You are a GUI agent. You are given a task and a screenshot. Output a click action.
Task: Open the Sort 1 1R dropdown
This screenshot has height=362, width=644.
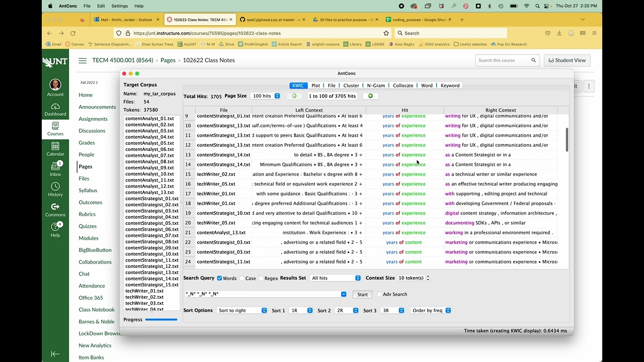coord(301,311)
